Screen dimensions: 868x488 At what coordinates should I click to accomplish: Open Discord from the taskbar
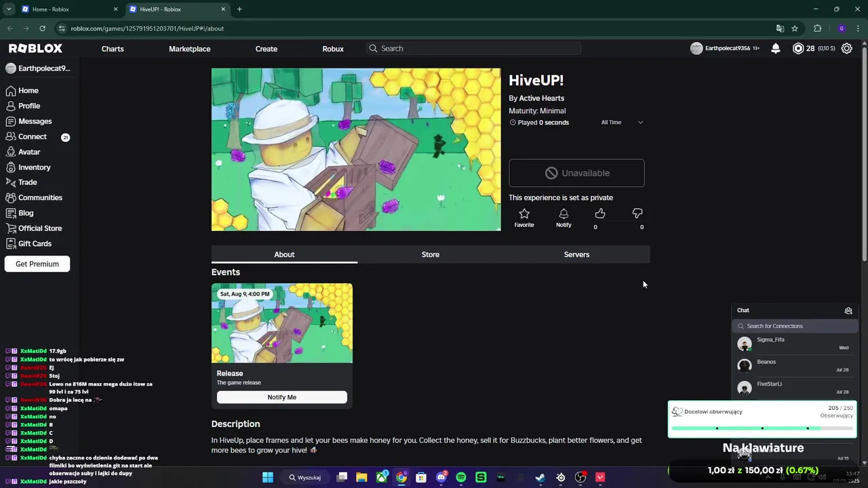(x=441, y=477)
